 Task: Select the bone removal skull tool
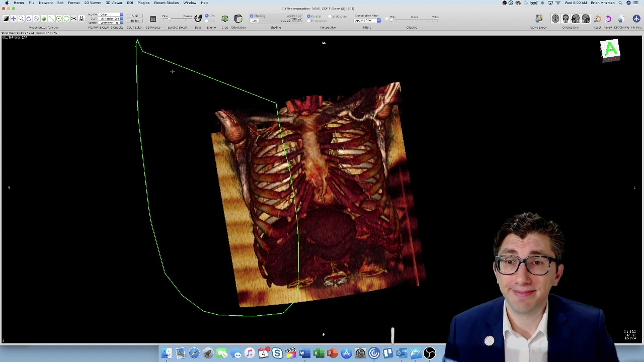(81, 19)
